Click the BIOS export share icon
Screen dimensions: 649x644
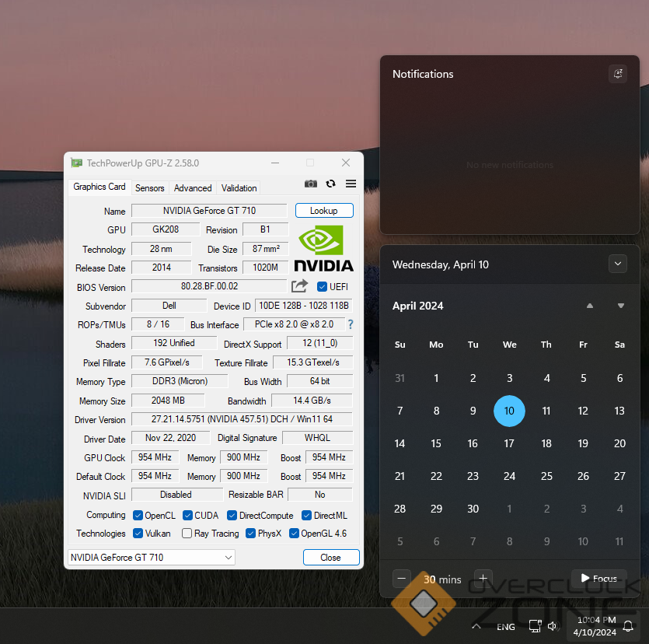300,286
